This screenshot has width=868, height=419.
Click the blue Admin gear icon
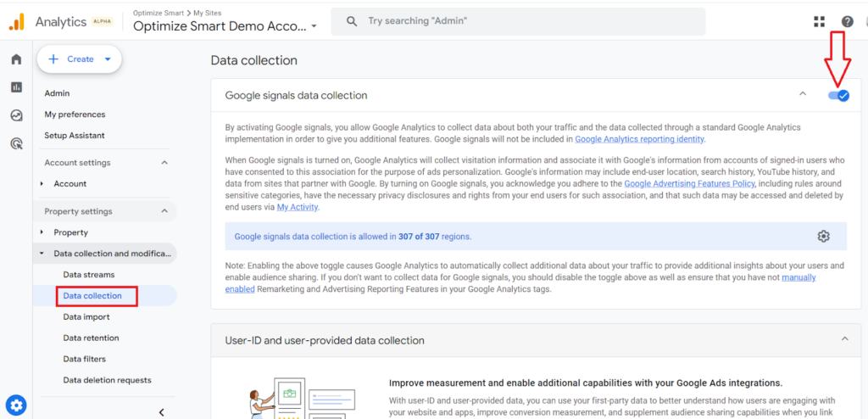[x=17, y=405]
